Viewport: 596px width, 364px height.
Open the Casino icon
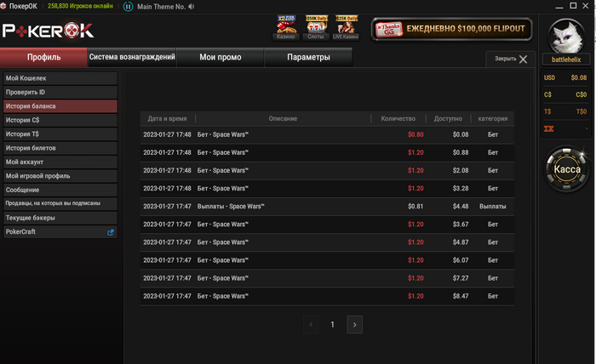(286, 28)
